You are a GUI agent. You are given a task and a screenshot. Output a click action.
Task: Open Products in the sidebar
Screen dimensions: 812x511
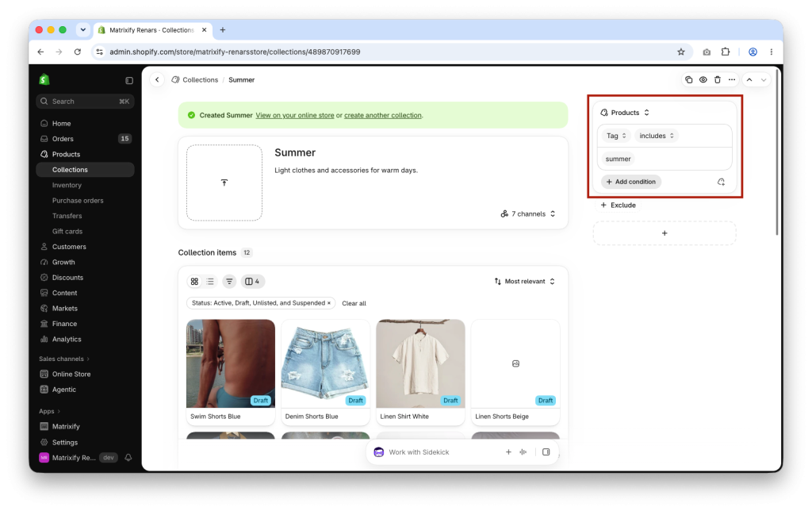click(66, 155)
